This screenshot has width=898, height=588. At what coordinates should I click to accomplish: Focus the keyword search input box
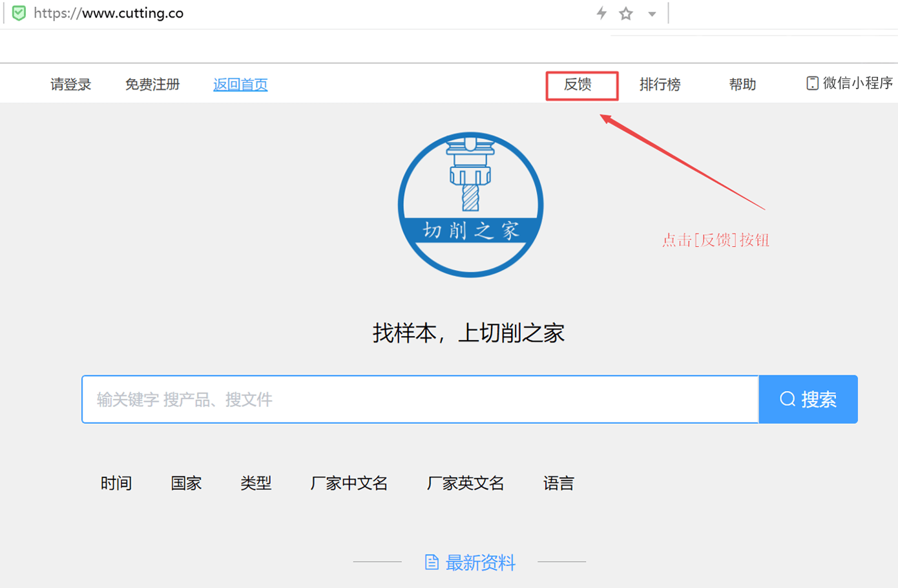(420, 399)
